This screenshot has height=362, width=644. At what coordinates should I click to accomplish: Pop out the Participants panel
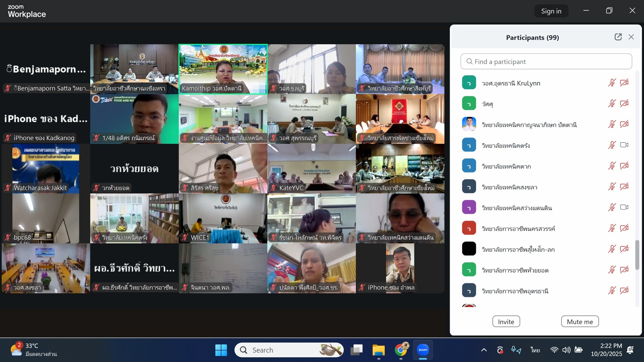618,37
